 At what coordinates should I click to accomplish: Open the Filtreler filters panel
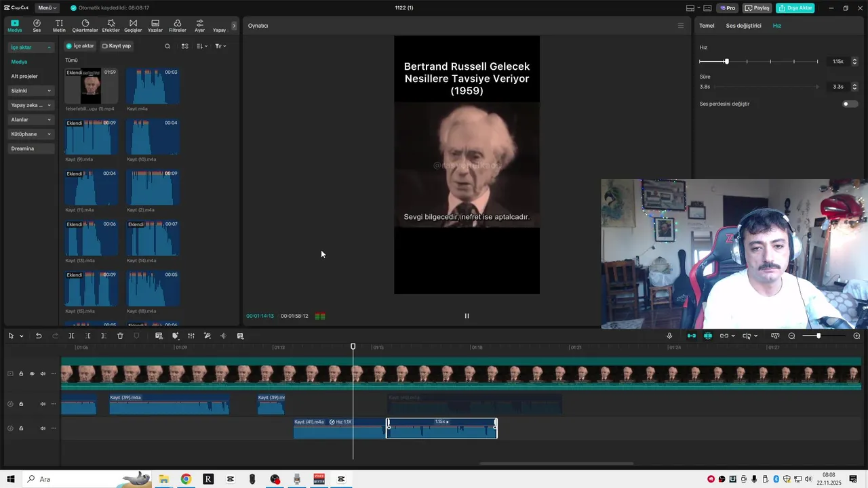pyautogui.click(x=178, y=26)
